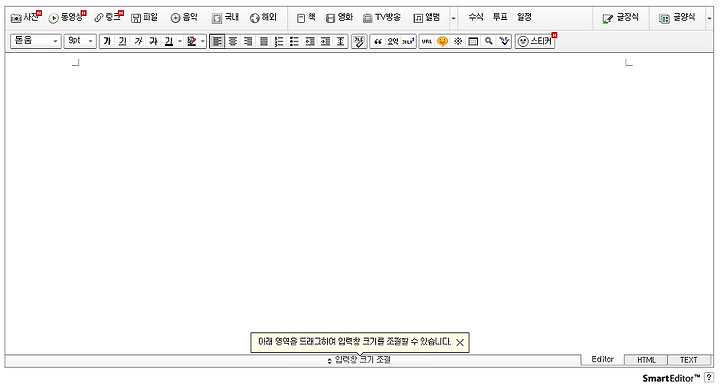Add an overseas map with 해외

263,18
